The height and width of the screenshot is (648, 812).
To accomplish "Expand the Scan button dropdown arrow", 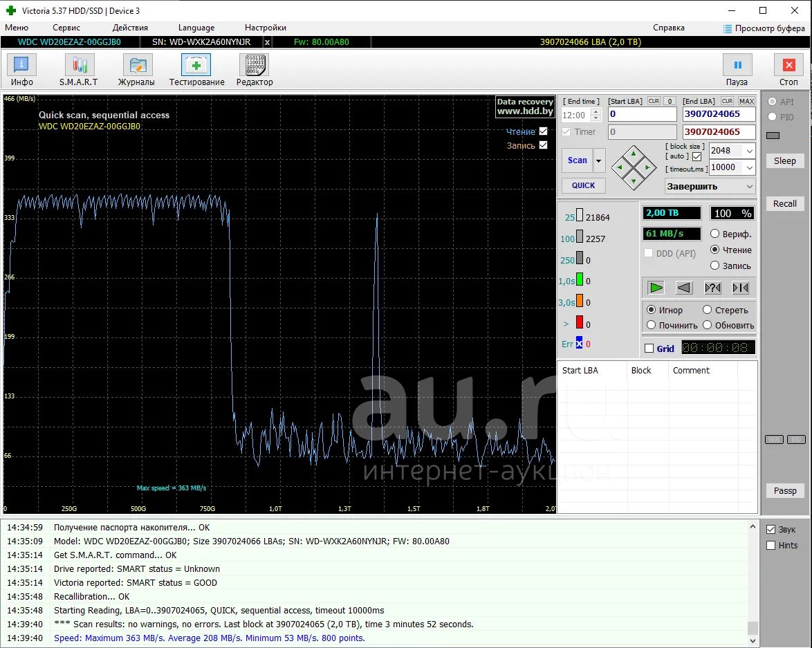I will click(x=599, y=160).
